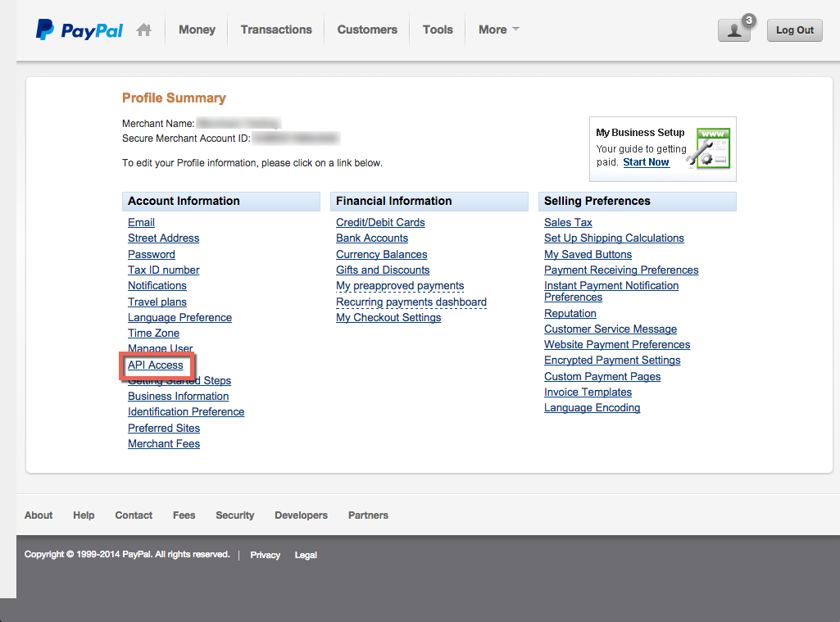Open the Time Zone link

(153, 334)
